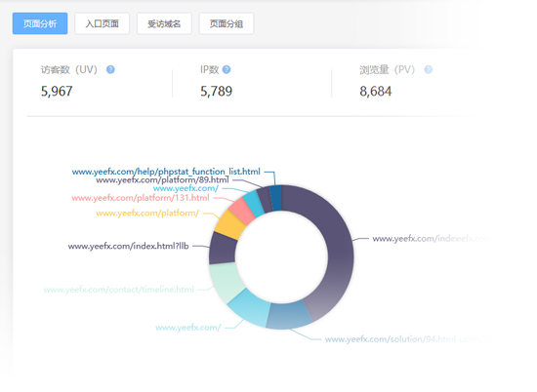Select the 页面分析 tab
This screenshot has height=392, width=537.
[40, 23]
